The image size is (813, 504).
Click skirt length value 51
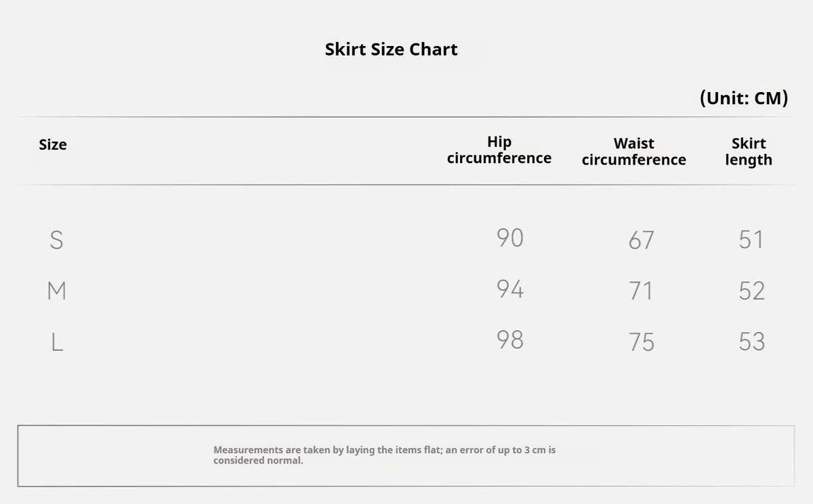pyautogui.click(x=751, y=240)
